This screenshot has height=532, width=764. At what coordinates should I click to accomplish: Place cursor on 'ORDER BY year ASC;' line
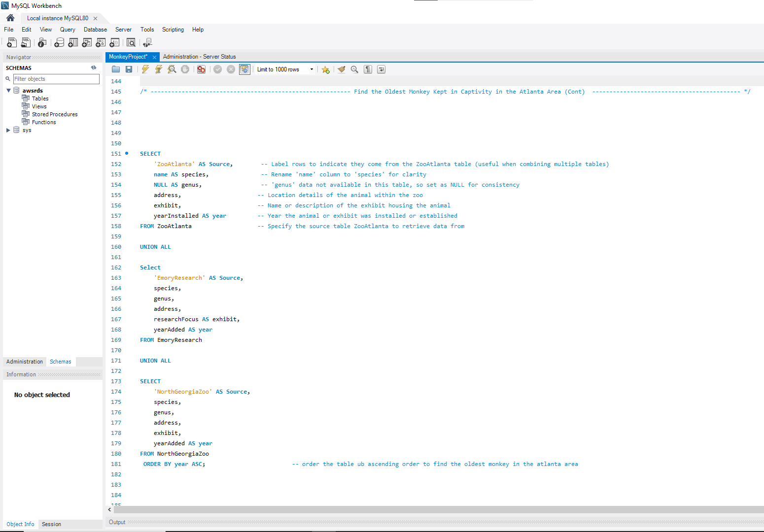pos(174,464)
